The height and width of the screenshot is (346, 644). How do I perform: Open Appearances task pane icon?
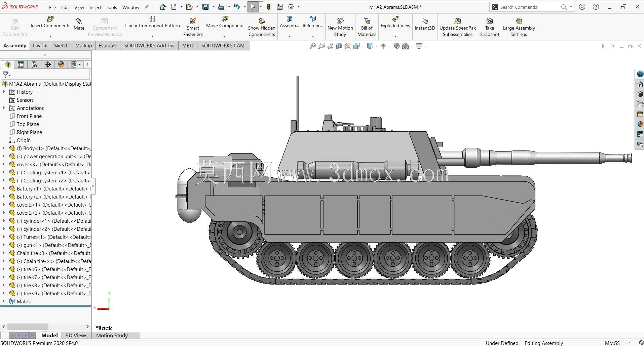pos(640,124)
